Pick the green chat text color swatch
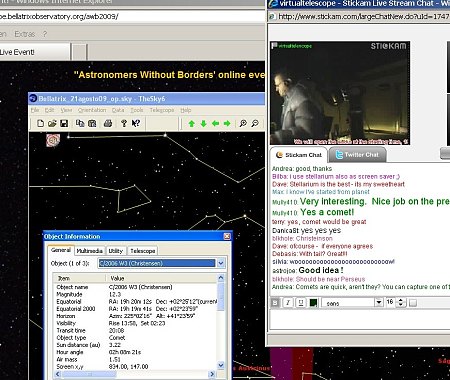The image size is (450, 380). tap(313, 303)
